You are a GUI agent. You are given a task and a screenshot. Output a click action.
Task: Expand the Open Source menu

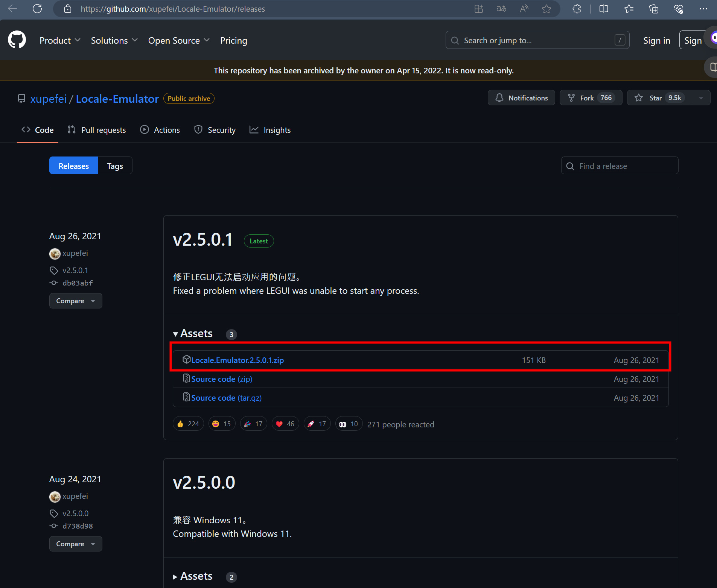(x=179, y=40)
